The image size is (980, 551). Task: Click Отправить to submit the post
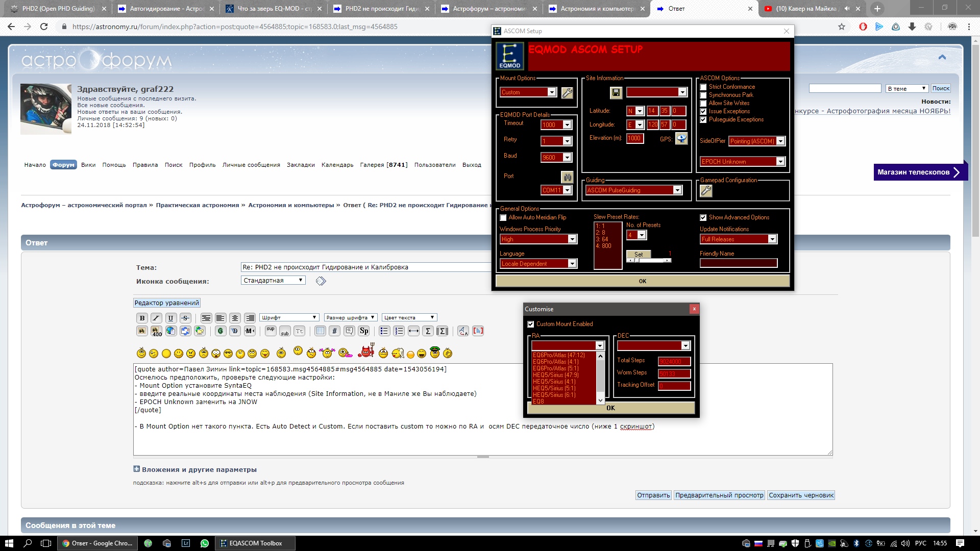[653, 495]
